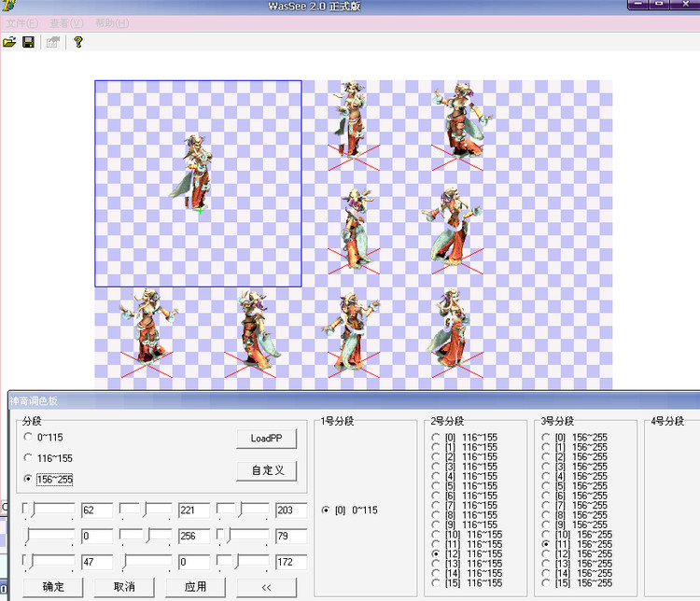Select [0] 0~115 radio in 1号分段
Image resolution: width=700 pixels, height=601 pixels.
point(326,510)
